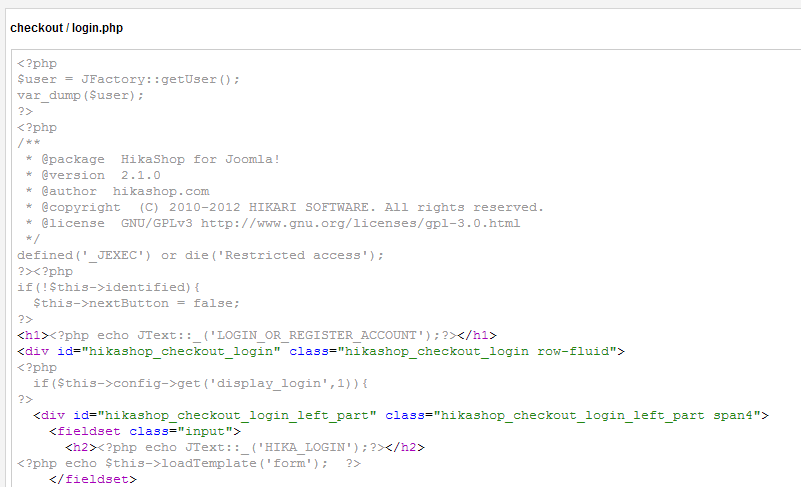Click the '@package HikaShop for Joomla!' comment line
Viewport: 801px width, 487px height.
pyautogui.click(x=153, y=159)
